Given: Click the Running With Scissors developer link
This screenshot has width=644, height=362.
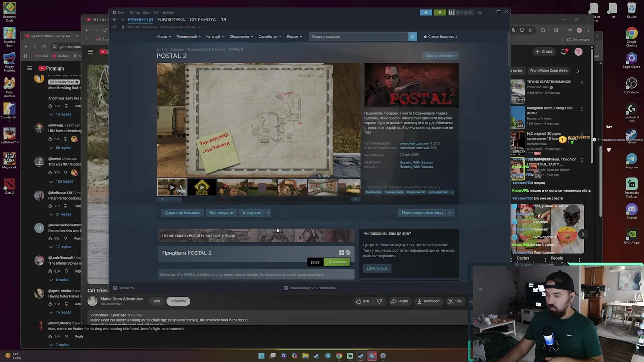Looking at the screenshot, I should tap(416, 162).
